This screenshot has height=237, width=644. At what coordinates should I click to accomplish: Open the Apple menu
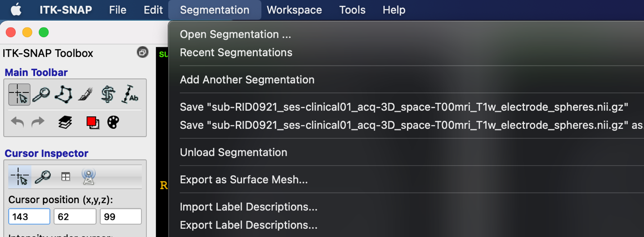click(x=16, y=9)
